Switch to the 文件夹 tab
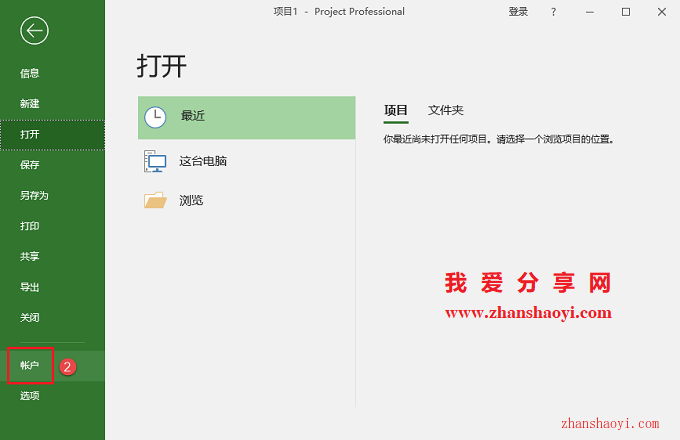 (x=446, y=111)
